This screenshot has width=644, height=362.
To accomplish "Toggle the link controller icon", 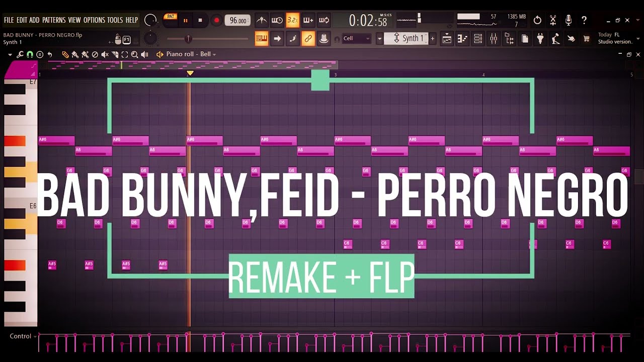I will (x=308, y=39).
